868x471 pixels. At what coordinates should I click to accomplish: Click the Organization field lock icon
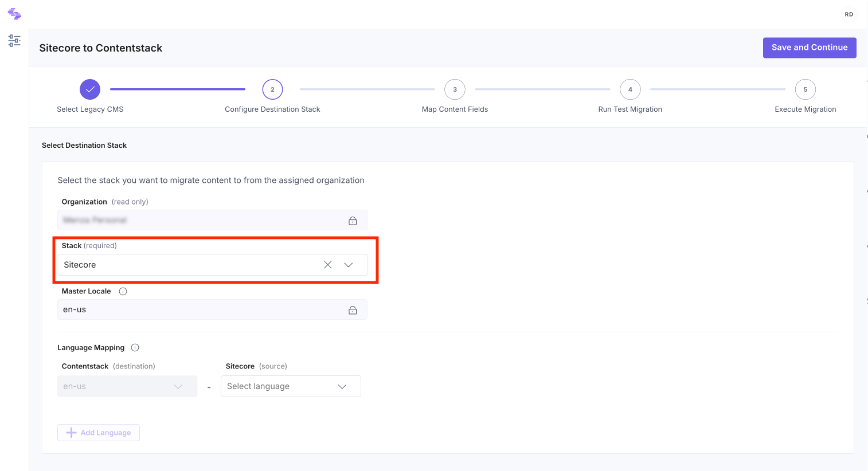(x=353, y=221)
